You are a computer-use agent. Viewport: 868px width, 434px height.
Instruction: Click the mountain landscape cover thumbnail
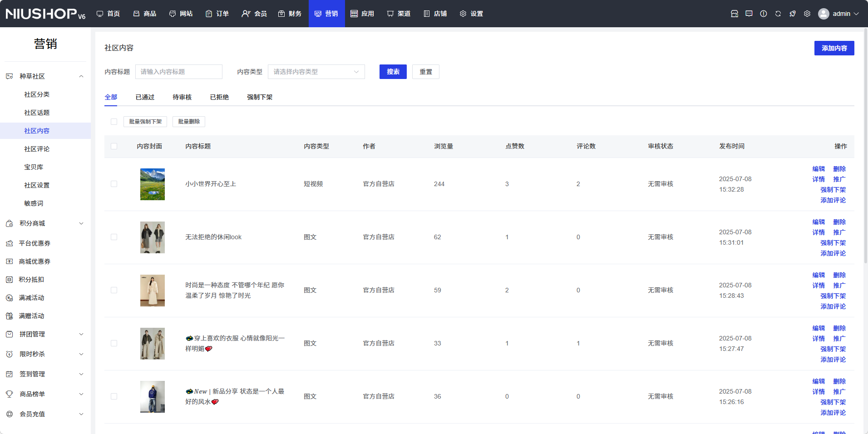153,184
